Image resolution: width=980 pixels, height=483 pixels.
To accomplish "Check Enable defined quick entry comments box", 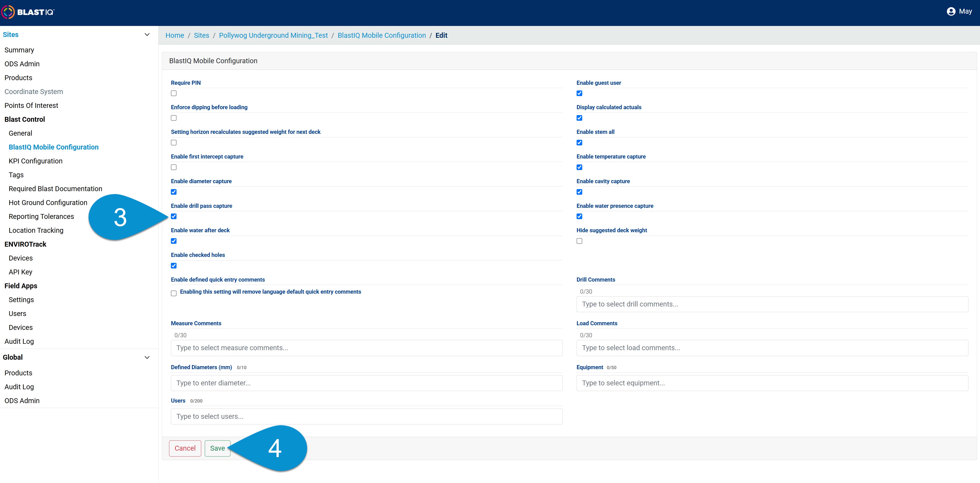I will coord(174,293).
